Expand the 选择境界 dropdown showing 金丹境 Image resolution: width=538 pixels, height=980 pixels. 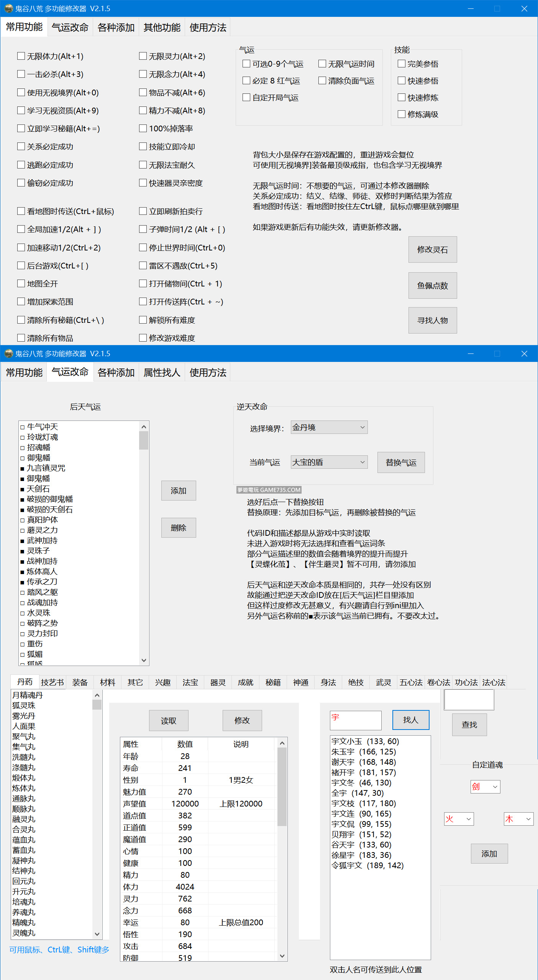(x=329, y=427)
